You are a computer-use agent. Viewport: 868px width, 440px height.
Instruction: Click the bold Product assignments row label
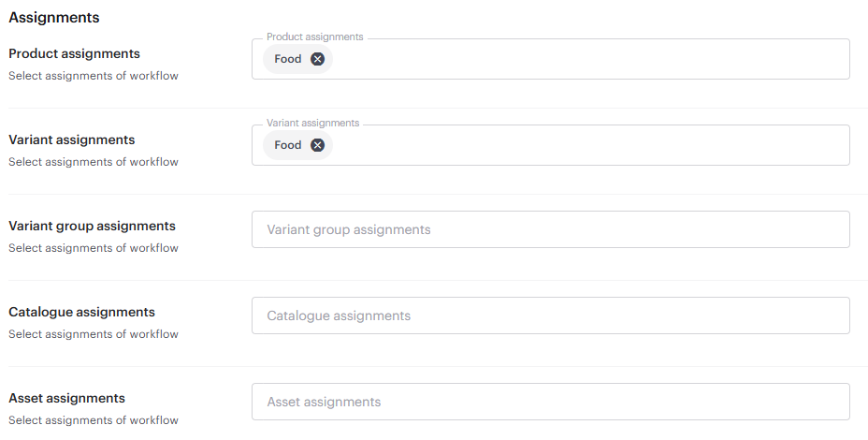[x=74, y=53]
